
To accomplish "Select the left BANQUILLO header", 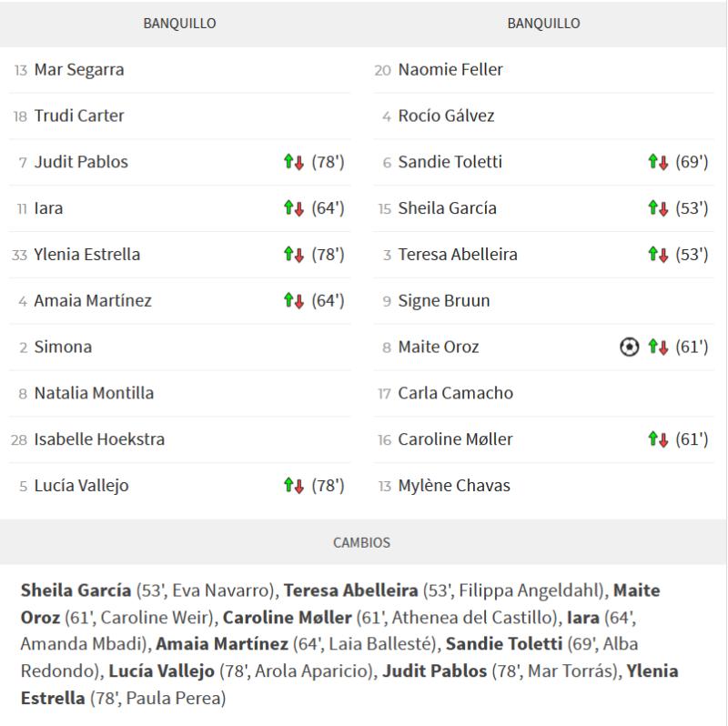I will pyautogui.click(x=179, y=24).
